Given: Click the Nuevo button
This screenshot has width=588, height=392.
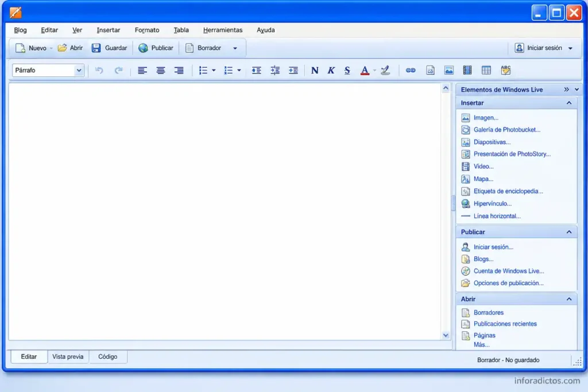Looking at the screenshot, I should pos(31,48).
